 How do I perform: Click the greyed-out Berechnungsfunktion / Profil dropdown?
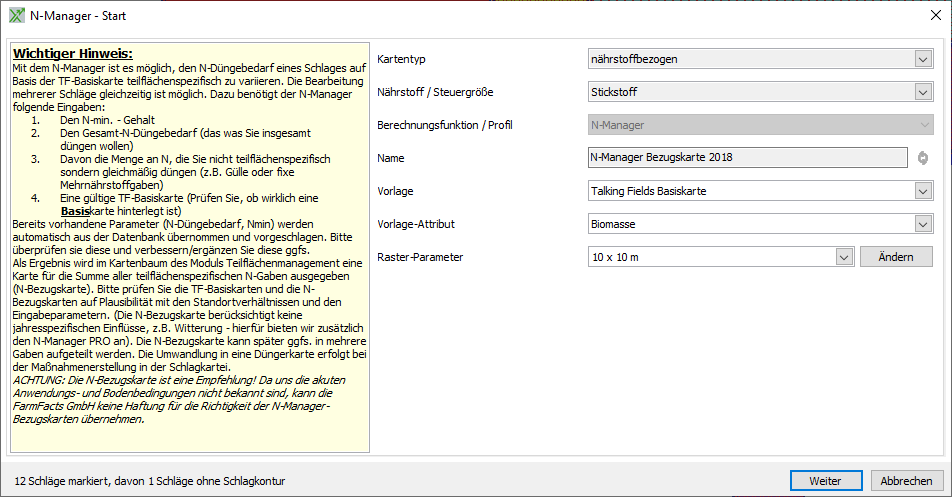(x=760, y=125)
